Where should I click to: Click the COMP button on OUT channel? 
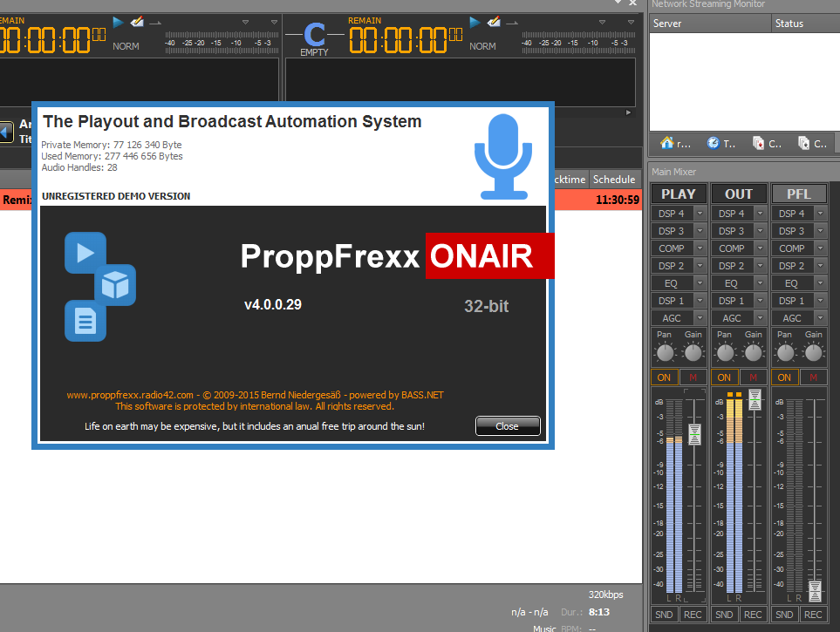(732, 248)
